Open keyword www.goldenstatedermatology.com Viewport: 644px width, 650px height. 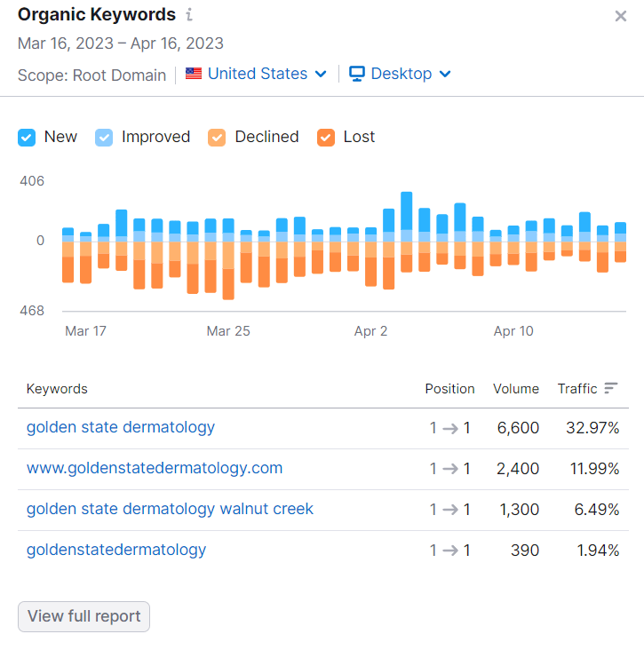[155, 469]
